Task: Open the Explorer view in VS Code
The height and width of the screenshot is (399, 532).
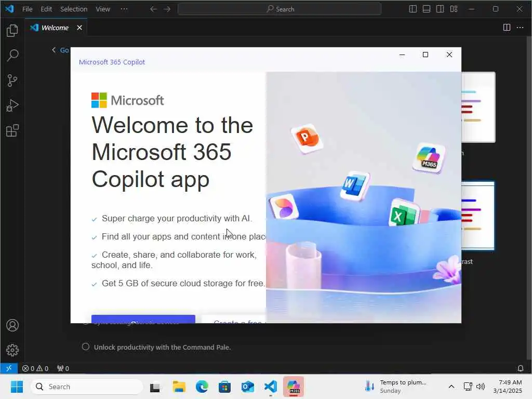Action: 12,31
